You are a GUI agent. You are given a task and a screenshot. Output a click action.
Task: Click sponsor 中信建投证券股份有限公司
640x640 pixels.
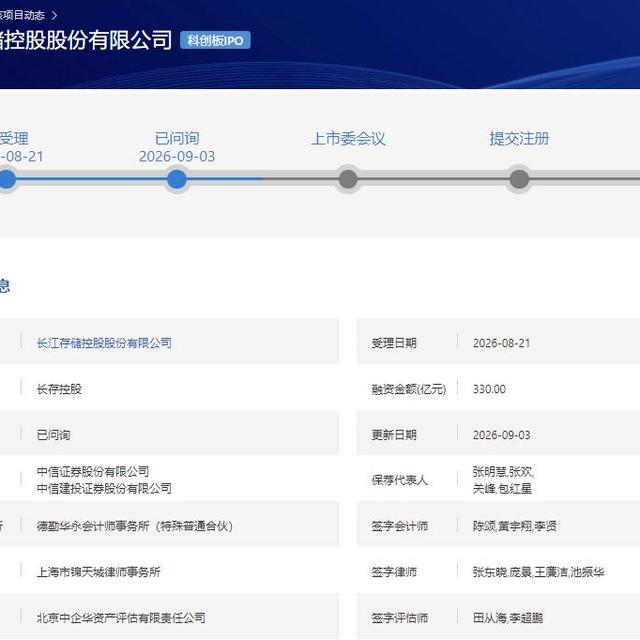[x=104, y=488]
